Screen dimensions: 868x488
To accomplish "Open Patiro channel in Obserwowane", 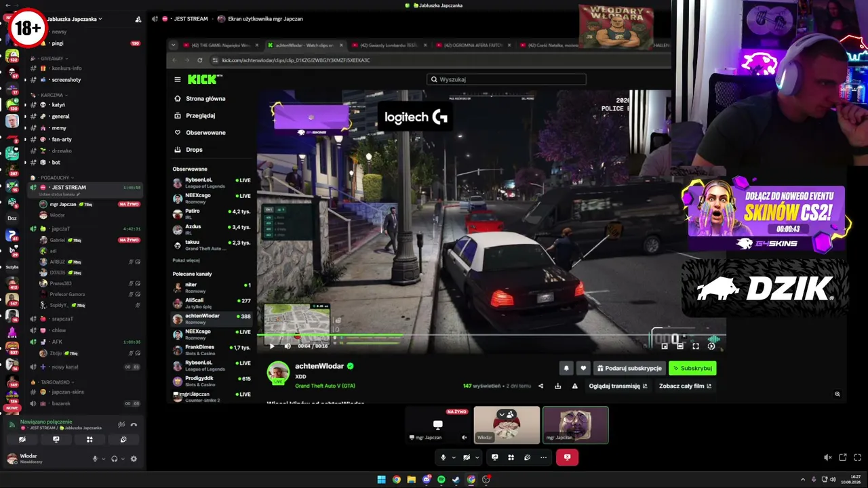I will pyautogui.click(x=212, y=213).
